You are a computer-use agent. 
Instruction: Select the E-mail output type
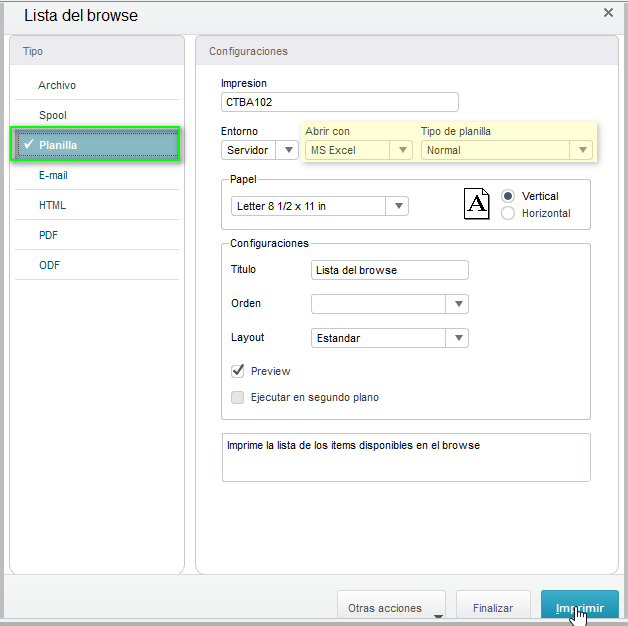point(97,175)
